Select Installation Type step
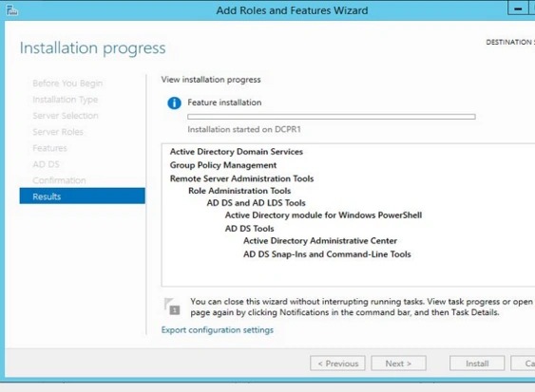The height and width of the screenshot is (392, 535). coord(66,100)
